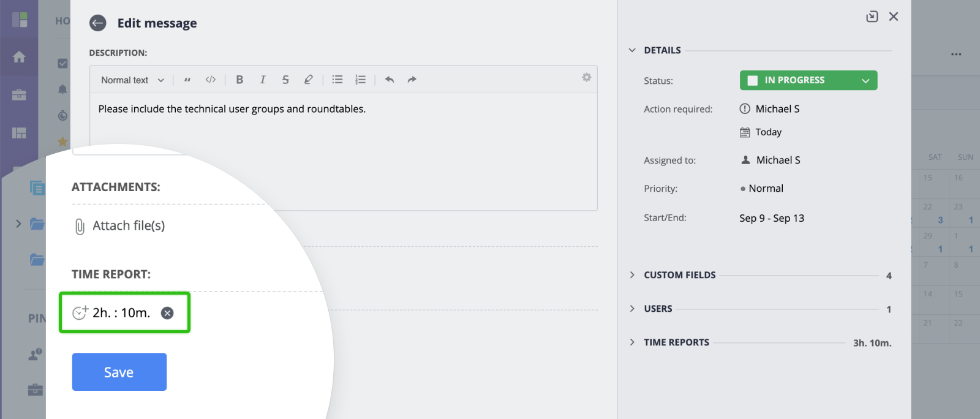The width and height of the screenshot is (980, 419).
Task: Collapse the DETAILS section
Action: click(632, 50)
